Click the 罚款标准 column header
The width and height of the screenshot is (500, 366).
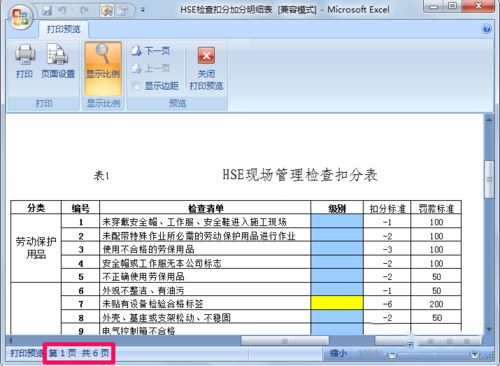[x=436, y=208]
